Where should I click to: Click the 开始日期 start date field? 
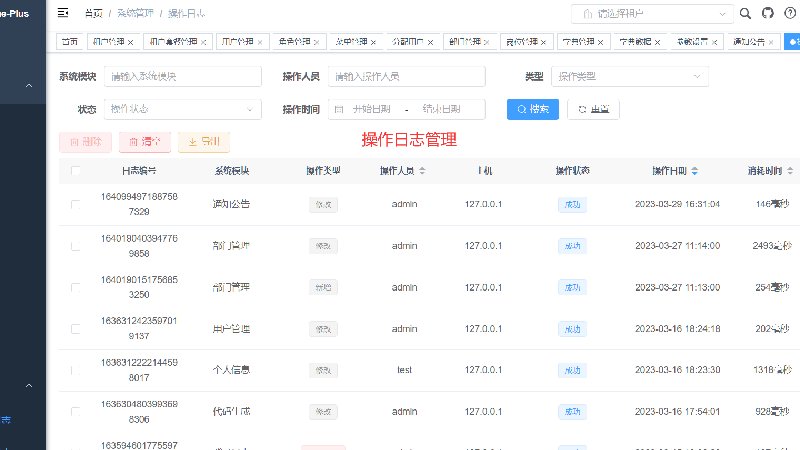point(371,109)
